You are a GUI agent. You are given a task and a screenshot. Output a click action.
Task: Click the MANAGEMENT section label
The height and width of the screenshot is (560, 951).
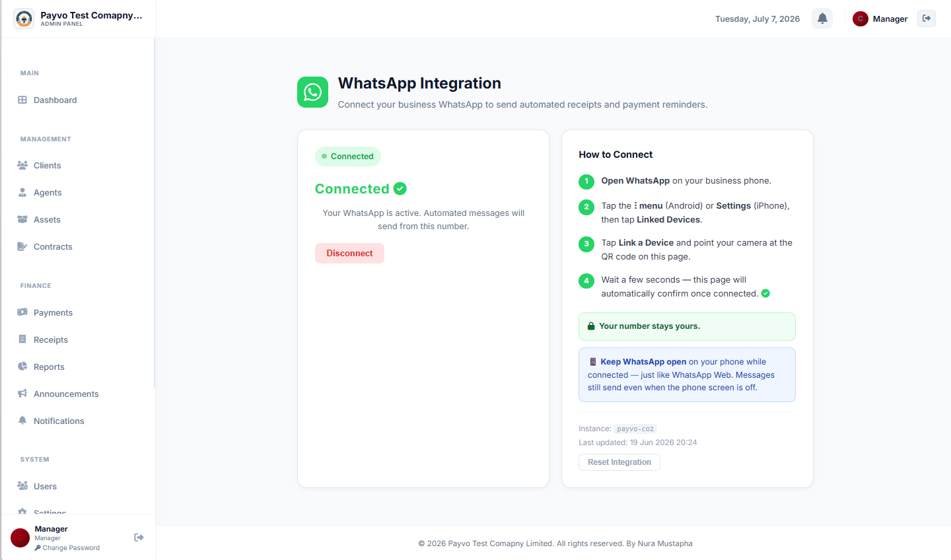click(46, 139)
